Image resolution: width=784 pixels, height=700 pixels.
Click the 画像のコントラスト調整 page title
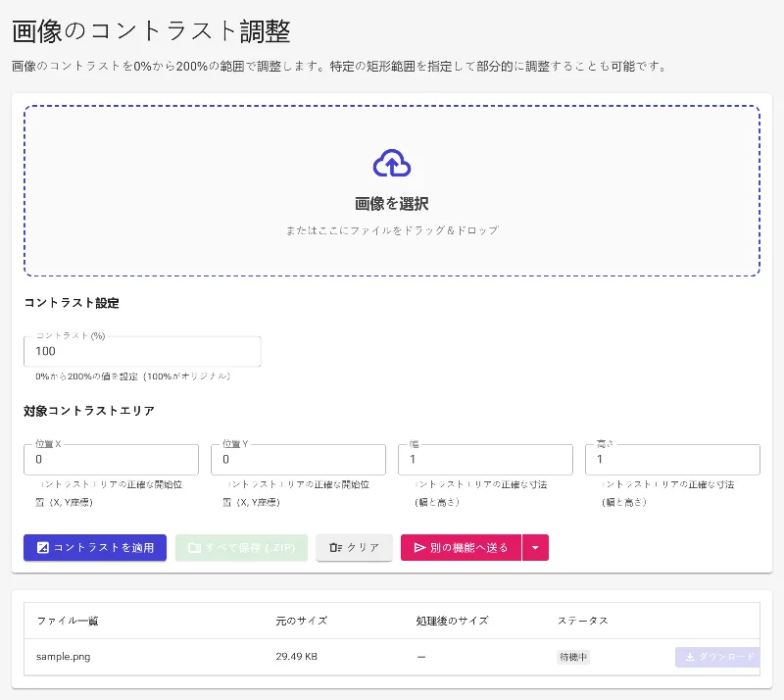point(151,31)
